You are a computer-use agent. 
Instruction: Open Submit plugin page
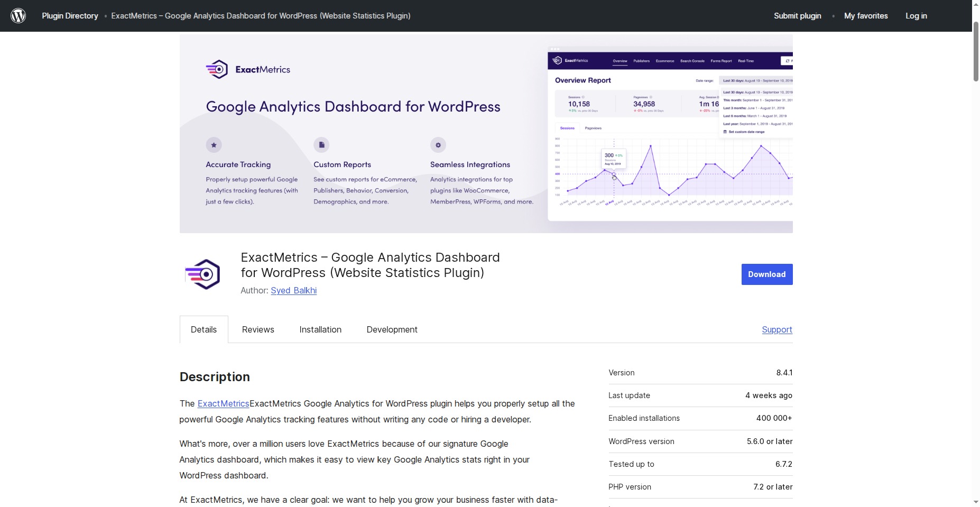tap(797, 16)
